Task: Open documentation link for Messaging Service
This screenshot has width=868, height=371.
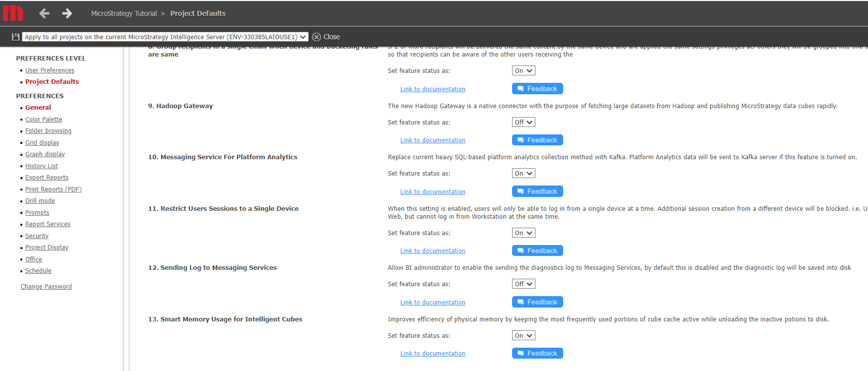Action: coord(432,192)
